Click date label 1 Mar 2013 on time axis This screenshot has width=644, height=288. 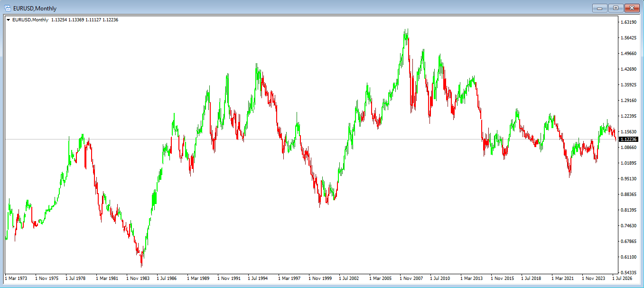[x=472, y=279]
